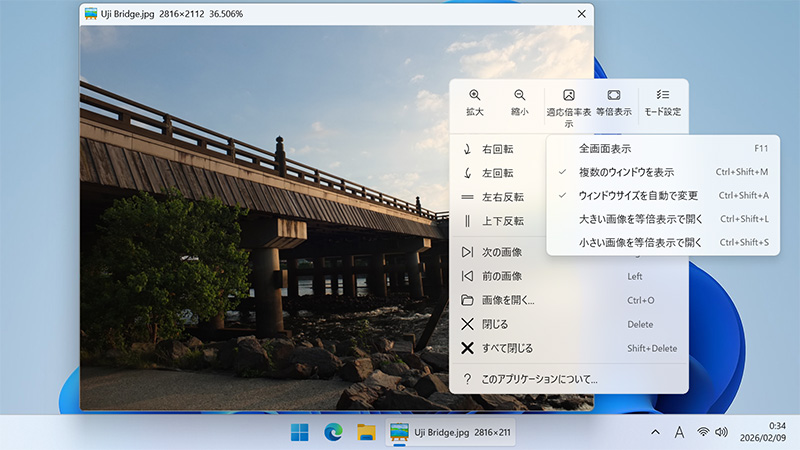800x450 pixels.
Task: Open Microsoft Edge from the taskbar
Action: (333, 432)
